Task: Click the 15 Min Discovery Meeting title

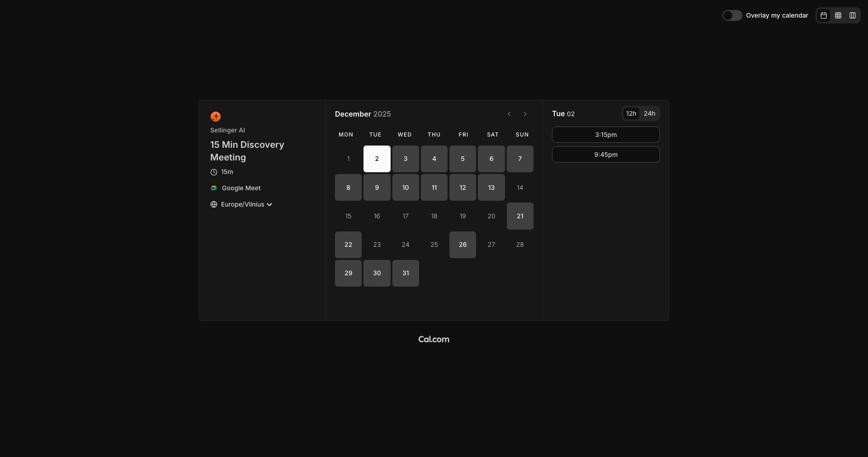Action: [x=247, y=151]
